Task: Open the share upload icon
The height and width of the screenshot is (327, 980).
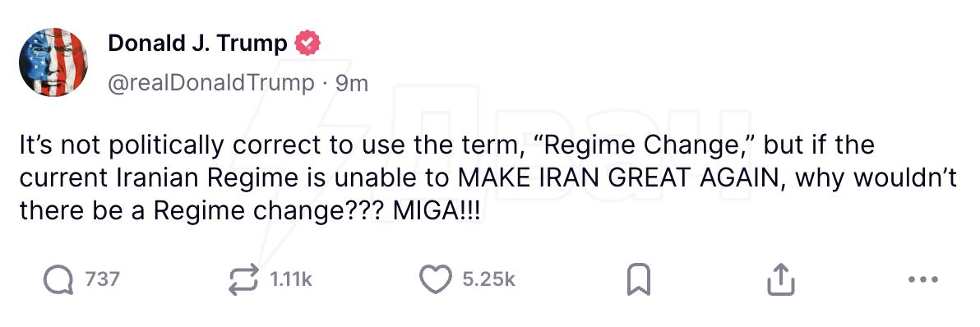Action: pos(780,279)
